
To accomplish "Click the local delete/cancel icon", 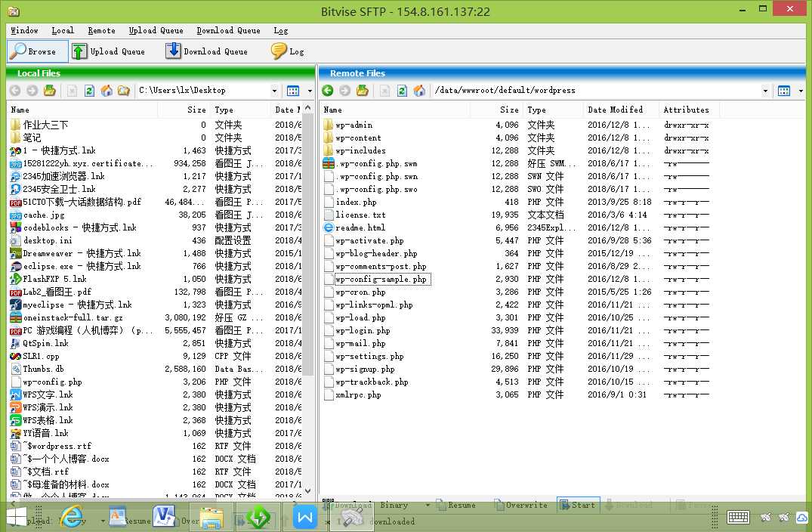I will 72,91.
